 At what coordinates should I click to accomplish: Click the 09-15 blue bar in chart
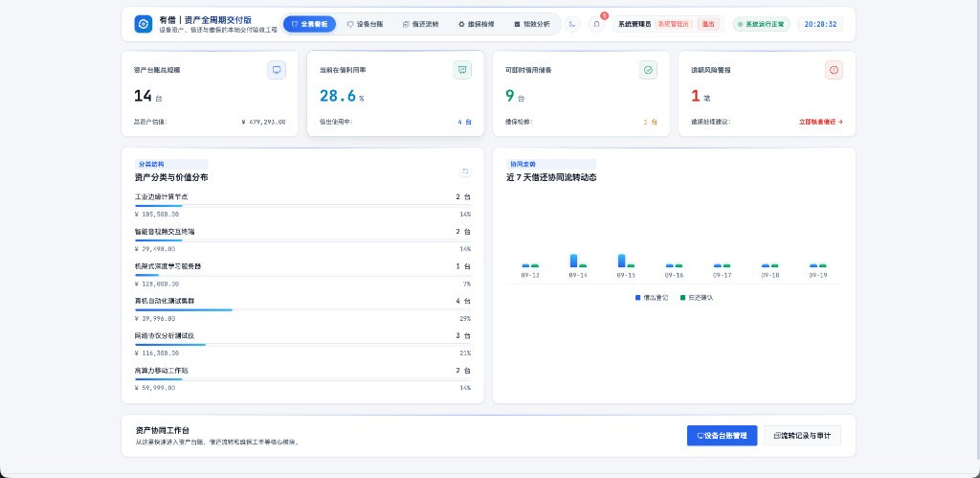click(x=622, y=261)
